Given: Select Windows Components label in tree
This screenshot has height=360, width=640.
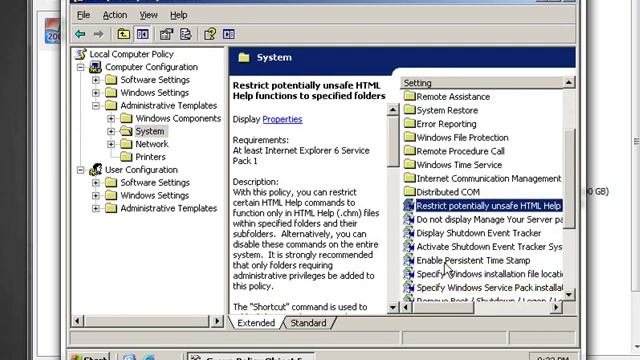Looking at the screenshot, I should pyautogui.click(x=178, y=118).
